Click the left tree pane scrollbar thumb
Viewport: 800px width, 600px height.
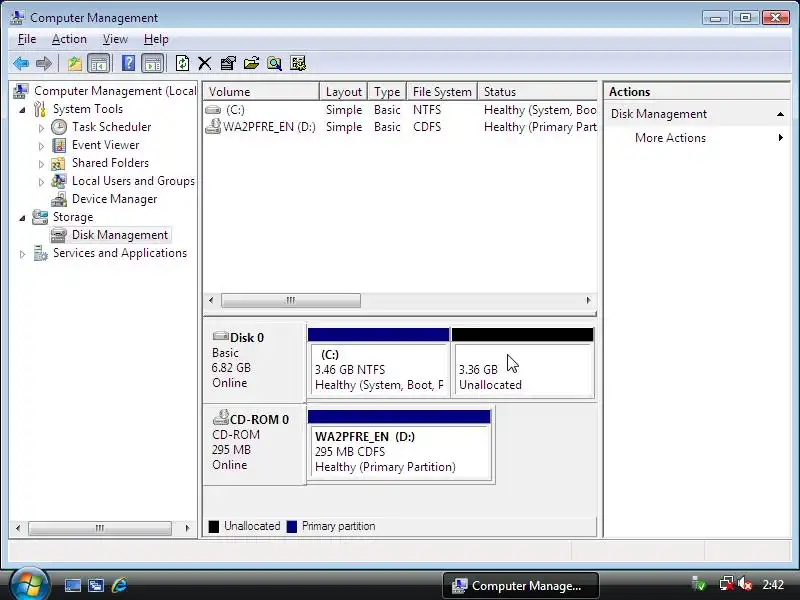click(x=100, y=528)
